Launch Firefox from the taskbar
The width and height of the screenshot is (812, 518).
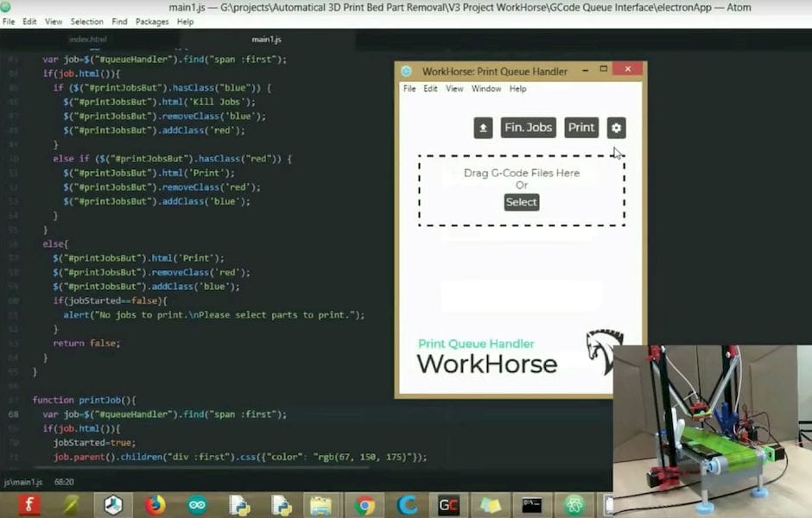pyautogui.click(x=155, y=504)
